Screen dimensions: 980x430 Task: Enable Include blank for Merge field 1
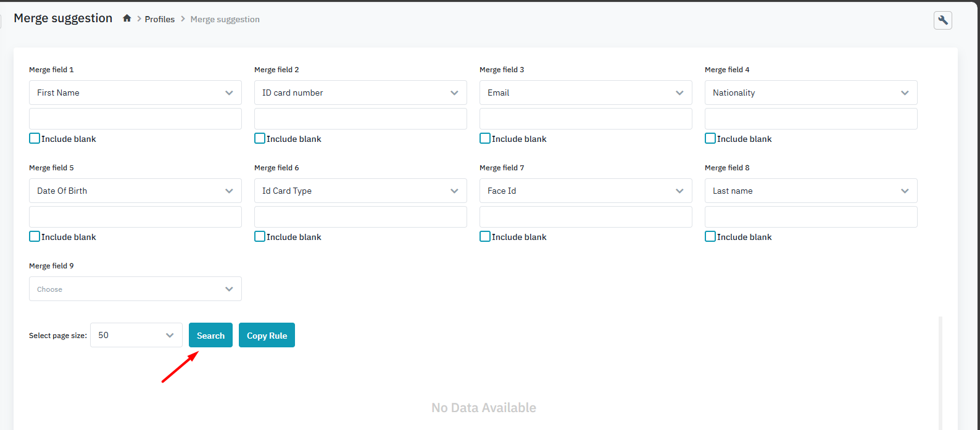(35, 139)
